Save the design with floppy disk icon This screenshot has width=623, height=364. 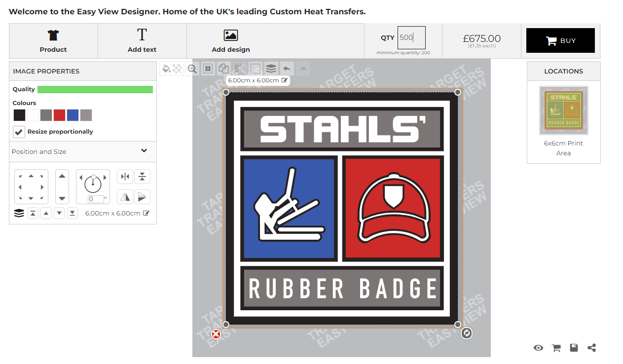click(574, 348)
